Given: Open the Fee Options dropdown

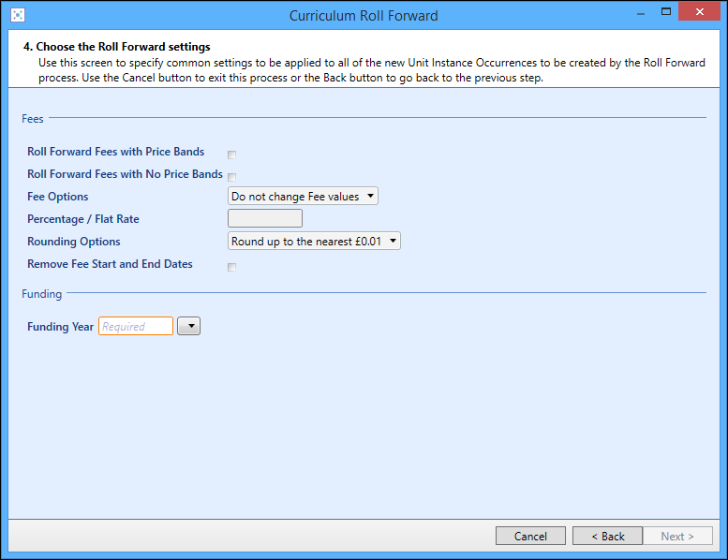Looking at the screenshot, I should [303, 197].
